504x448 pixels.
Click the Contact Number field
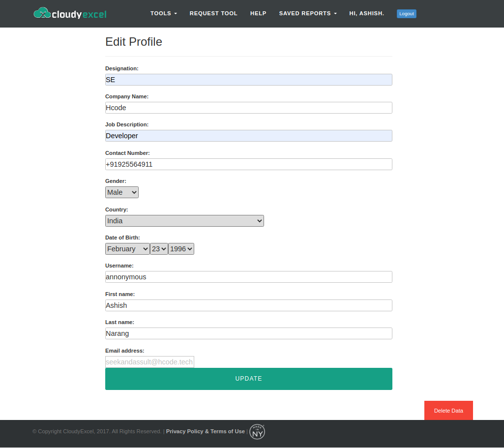248,164
